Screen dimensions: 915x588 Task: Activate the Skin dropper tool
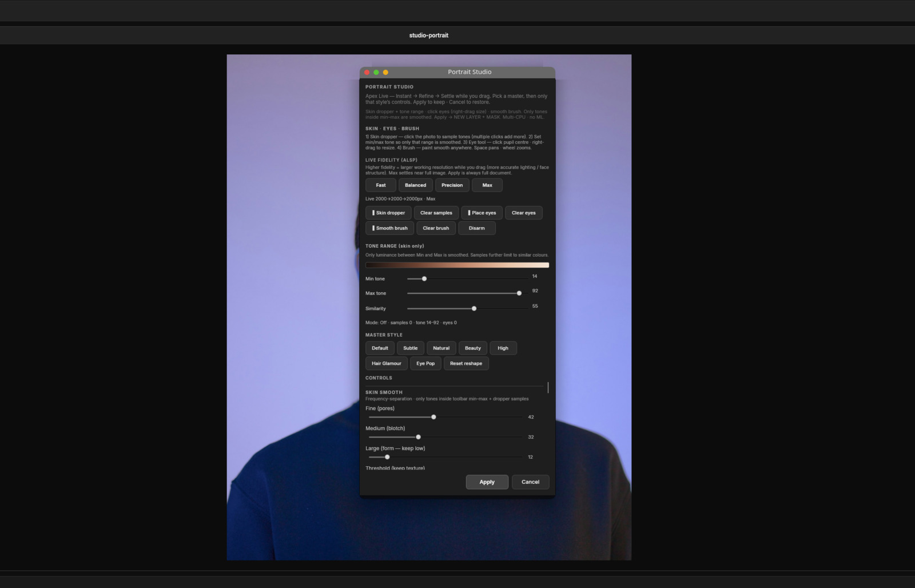pyautogui.click(x=388, y=213)
